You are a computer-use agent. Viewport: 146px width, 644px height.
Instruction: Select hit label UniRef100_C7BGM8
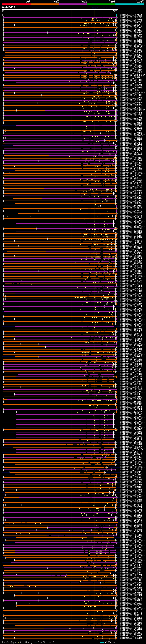pyautogui.click(x=131, y=40)
